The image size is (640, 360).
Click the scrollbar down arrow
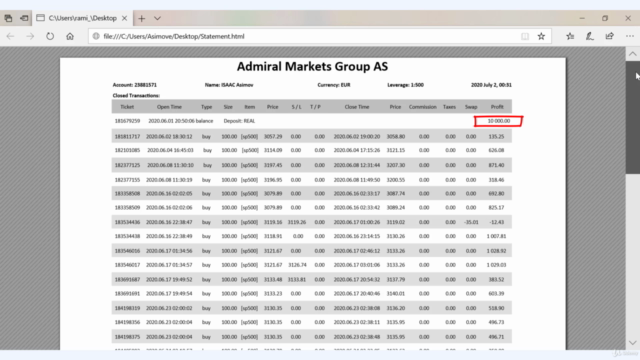point(633,343)
